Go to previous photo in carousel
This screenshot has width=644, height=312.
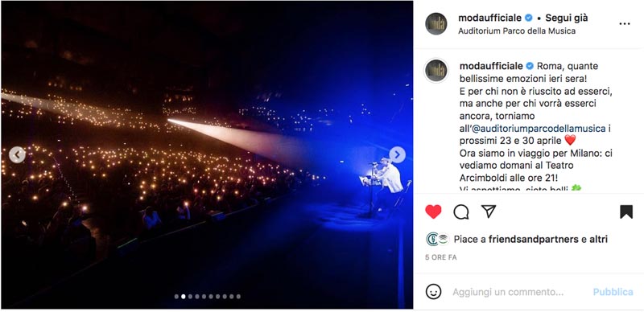(x=17, y=154)
